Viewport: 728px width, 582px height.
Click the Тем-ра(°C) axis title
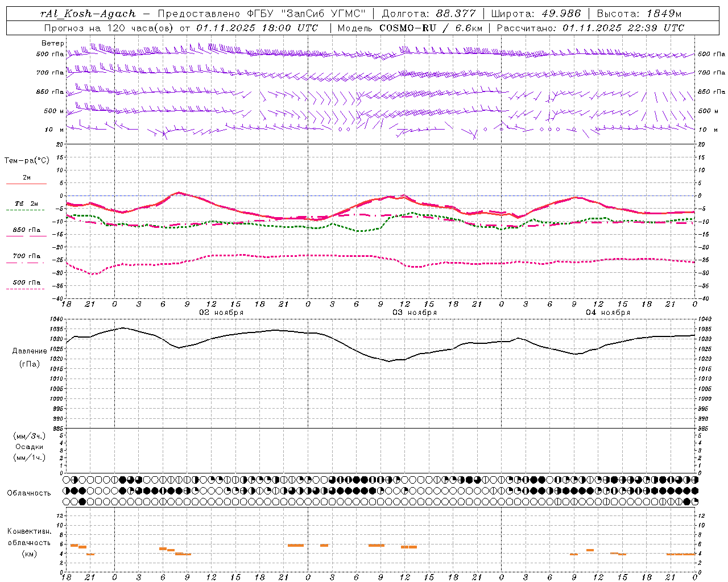tap(27, 161)
